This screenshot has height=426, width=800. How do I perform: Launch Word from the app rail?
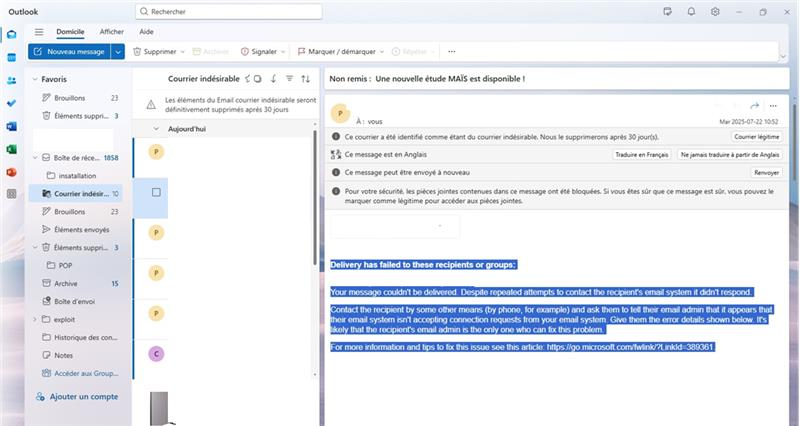click(11, 126)
